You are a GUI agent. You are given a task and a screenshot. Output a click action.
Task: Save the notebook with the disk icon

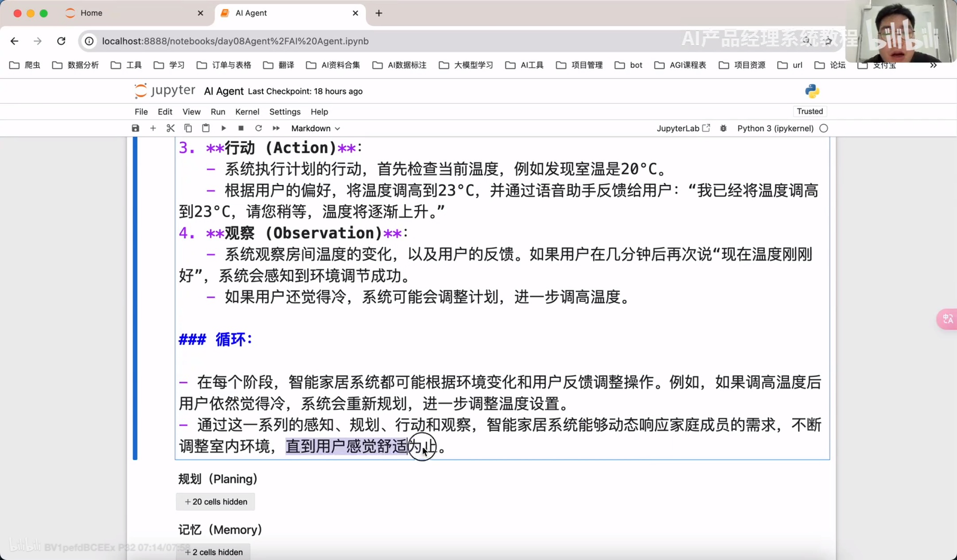(x=136, y=128)
